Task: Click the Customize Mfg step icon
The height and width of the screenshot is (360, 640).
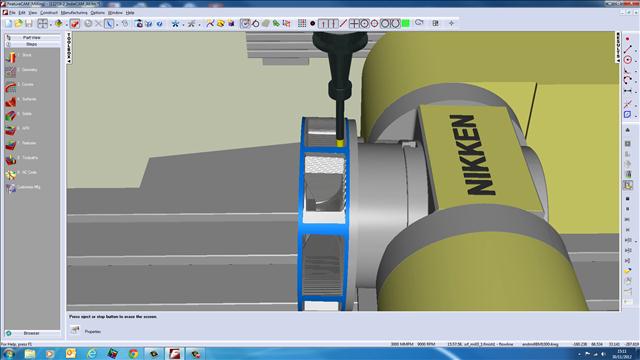Action: (x=11, y=188)
